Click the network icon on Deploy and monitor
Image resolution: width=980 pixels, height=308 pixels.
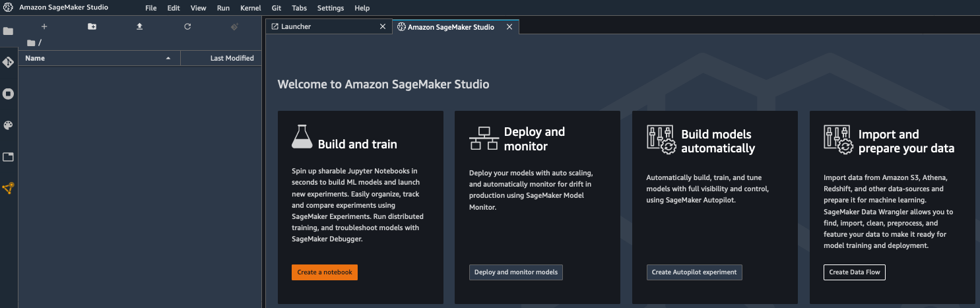point(483,138)
